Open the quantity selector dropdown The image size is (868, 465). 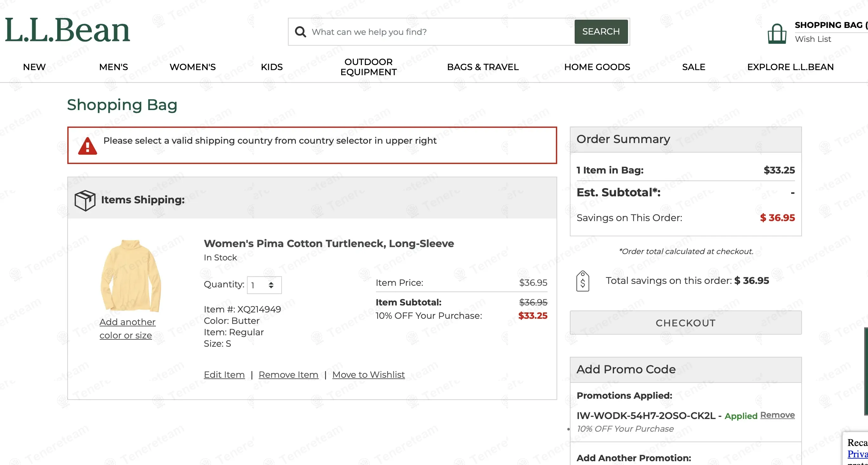[264, 285]
